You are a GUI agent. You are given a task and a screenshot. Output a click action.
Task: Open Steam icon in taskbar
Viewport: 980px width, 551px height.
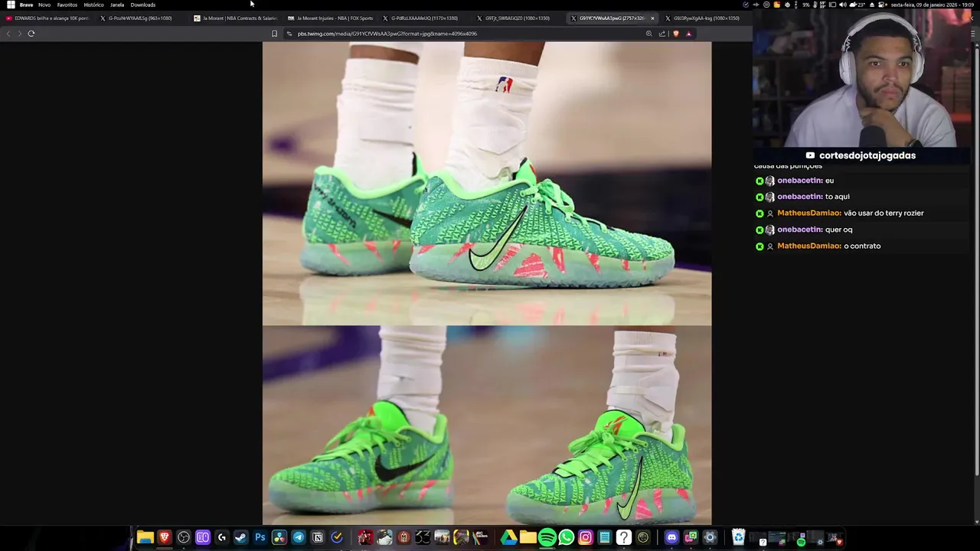tap(240, 537)
